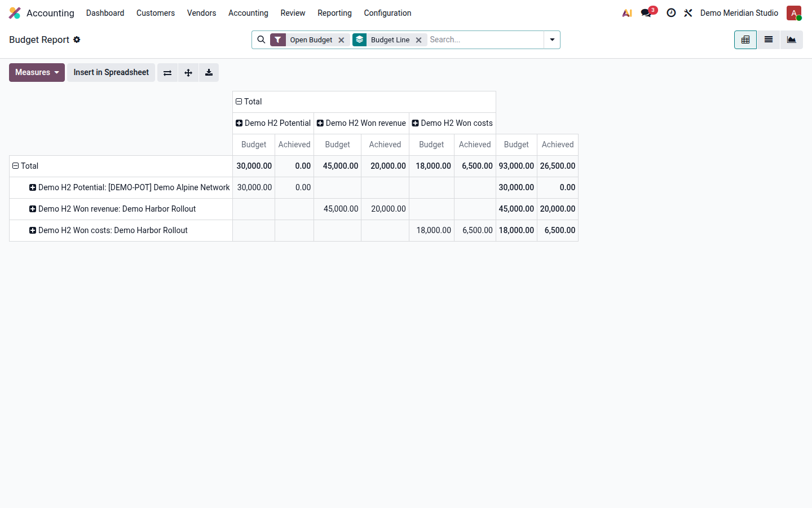The image size is (812, 508).
Task: Open the Reporting menu
Action: 334,13
